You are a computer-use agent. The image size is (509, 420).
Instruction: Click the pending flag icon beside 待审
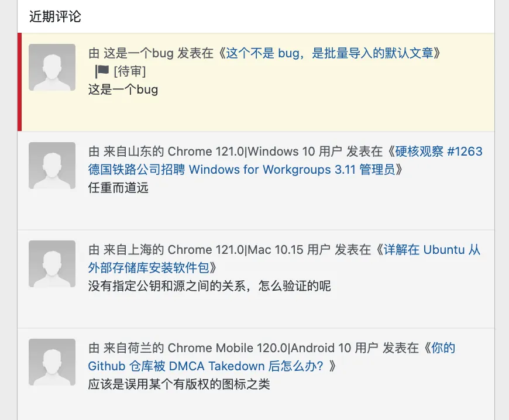pyautogui.click(x=102, y=71)
